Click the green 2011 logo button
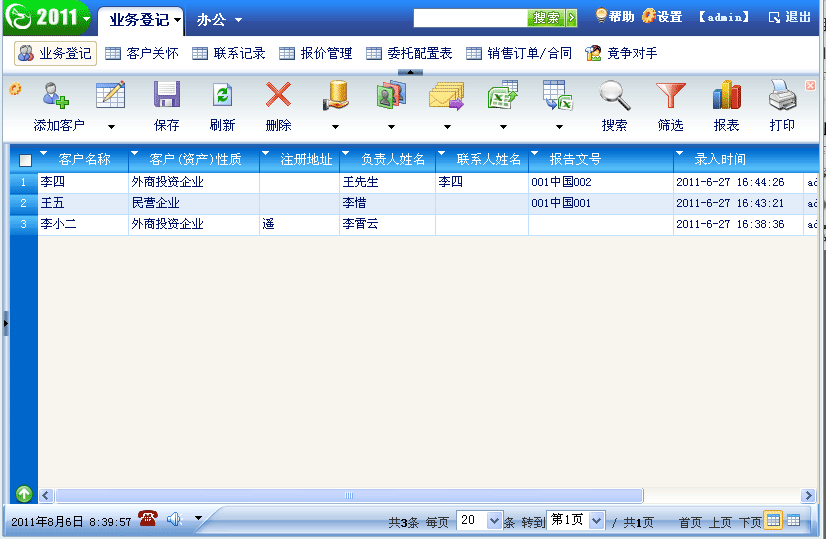Image resolution: width=826 pixels, height=539 pixels. click(46, 17)
